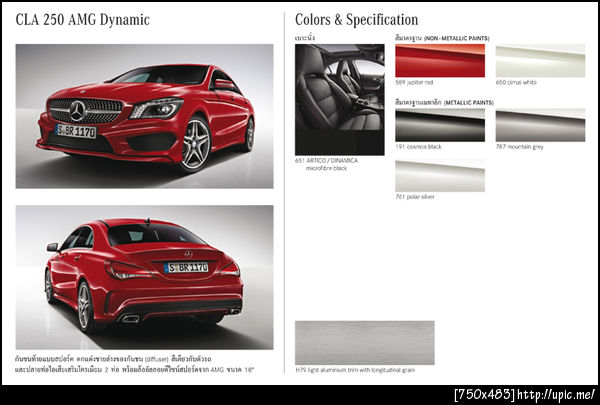Click the black seat interior photo
This screenshot has width=600, height=405.
tap(340, 100)
